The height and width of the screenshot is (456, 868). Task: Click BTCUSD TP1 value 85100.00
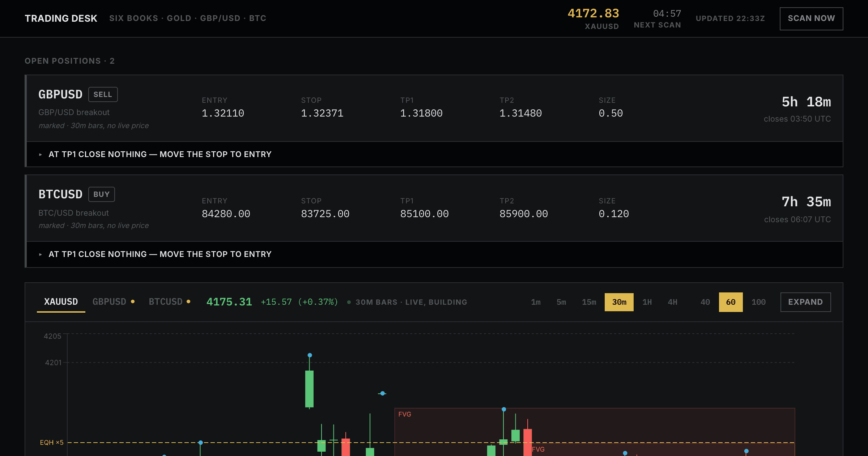pyautogui.click(x=424, y=214)
